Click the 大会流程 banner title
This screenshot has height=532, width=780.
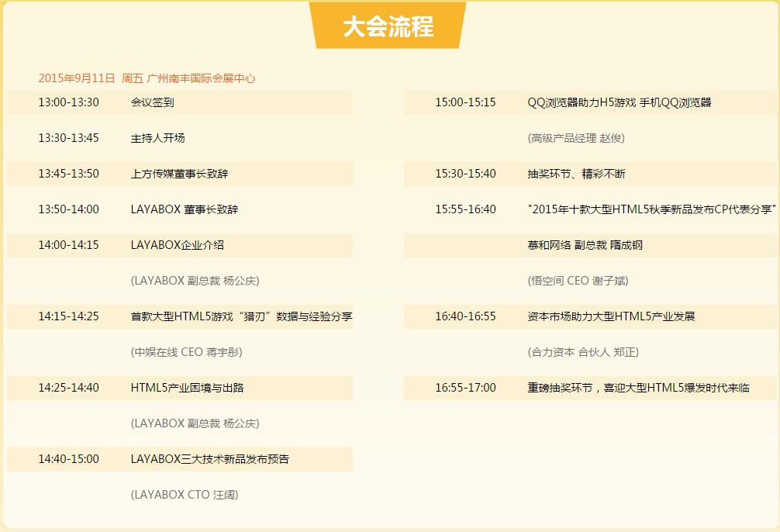coord(390,26)
